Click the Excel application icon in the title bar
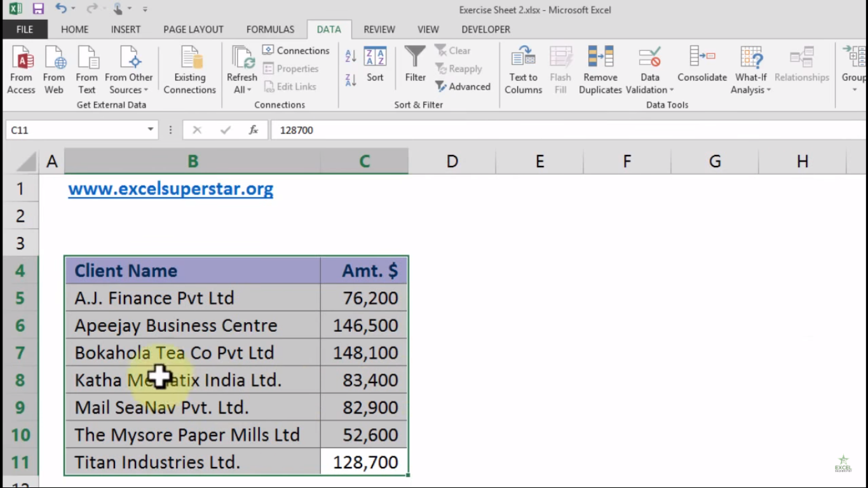 (x=15, y=9)
